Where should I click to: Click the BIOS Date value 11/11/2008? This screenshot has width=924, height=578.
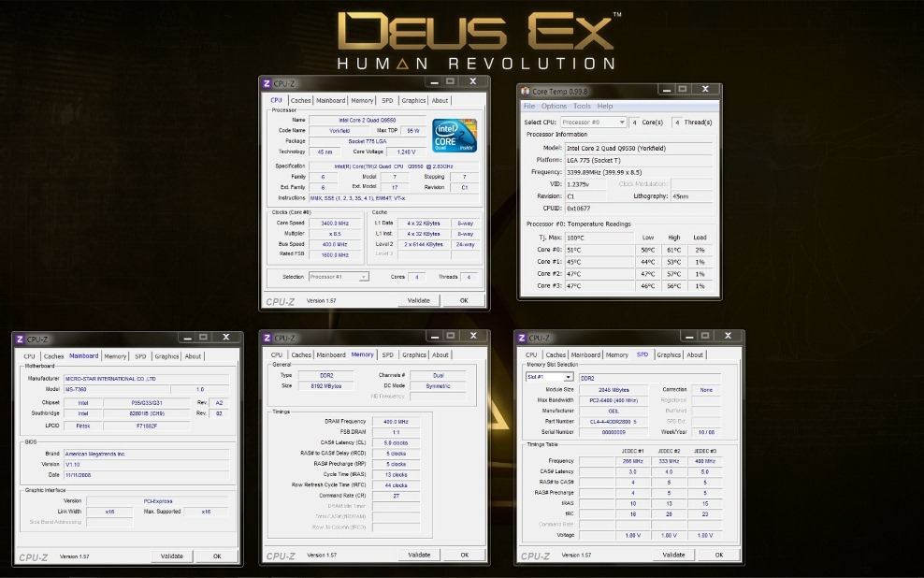coord(146,475)
